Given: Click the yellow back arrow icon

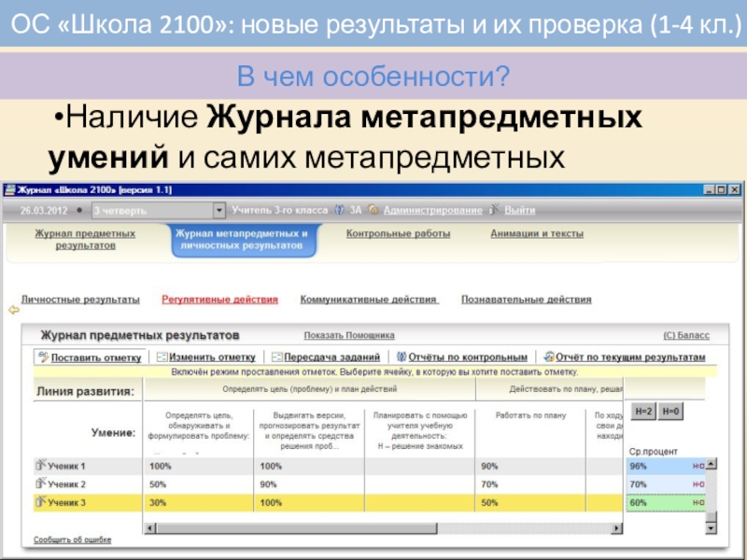Looking at the screenshot, I should 14,311.
